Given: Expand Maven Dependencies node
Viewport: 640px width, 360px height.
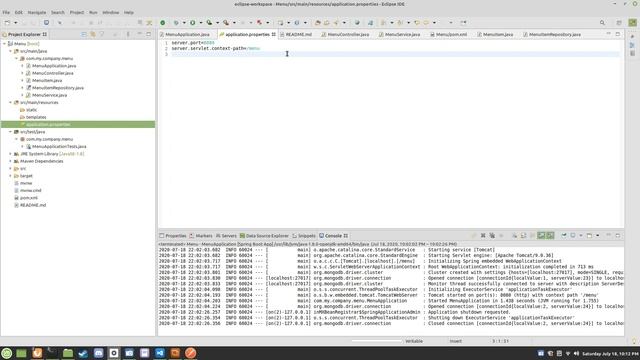Looking at the screenshot, I should (11, 161).
